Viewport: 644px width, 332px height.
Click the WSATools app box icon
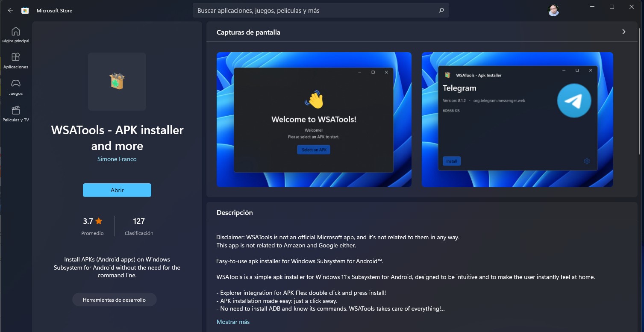click(x=117, y=81)
